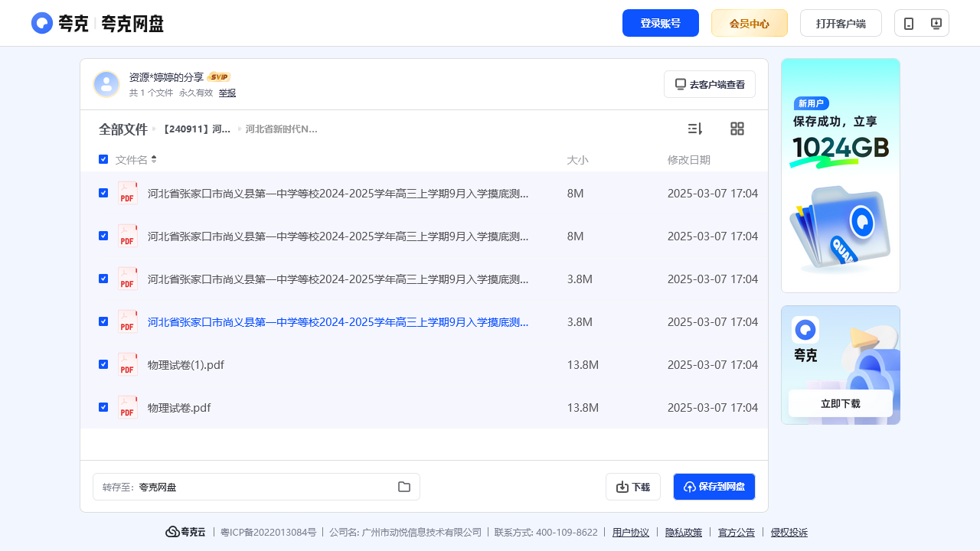Click 打开客户端 button
The image size is (980, 551).
pos(841,23)
